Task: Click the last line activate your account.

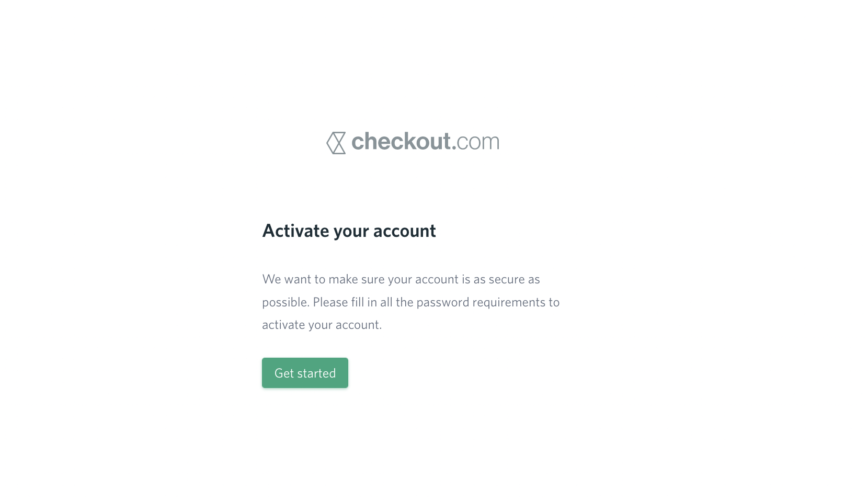Action: (x=322, y=325)
